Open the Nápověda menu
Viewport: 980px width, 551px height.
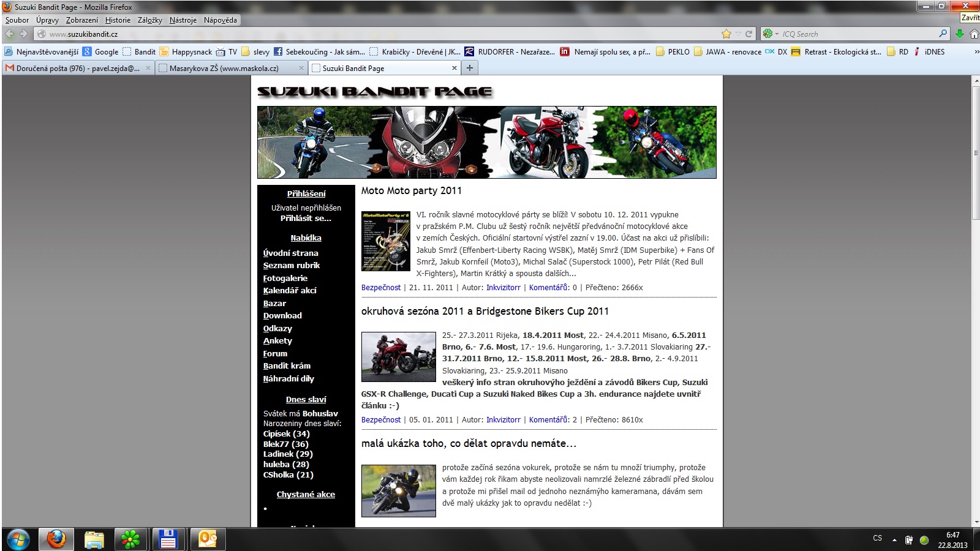pyautogui.click(x=221, y=20)
